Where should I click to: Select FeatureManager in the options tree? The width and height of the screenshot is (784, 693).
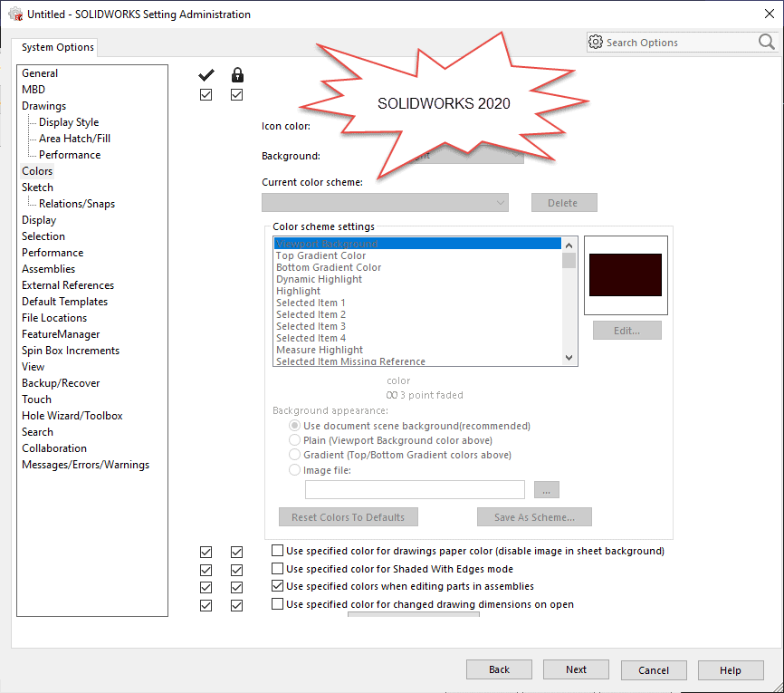(61, 334)
